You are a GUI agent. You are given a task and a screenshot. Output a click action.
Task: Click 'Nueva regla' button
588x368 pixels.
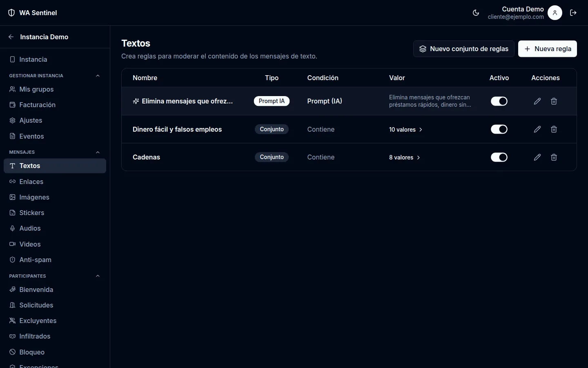click(x=548, y=49)
